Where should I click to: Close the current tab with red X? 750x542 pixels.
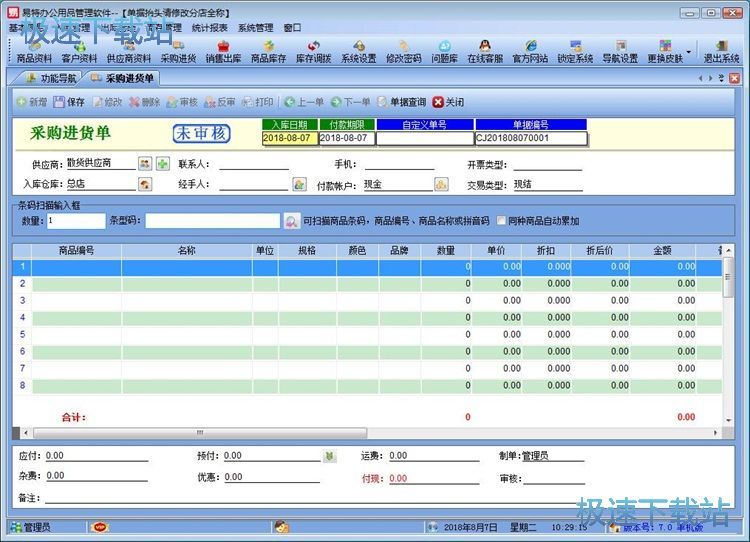[x=735, y=78]
